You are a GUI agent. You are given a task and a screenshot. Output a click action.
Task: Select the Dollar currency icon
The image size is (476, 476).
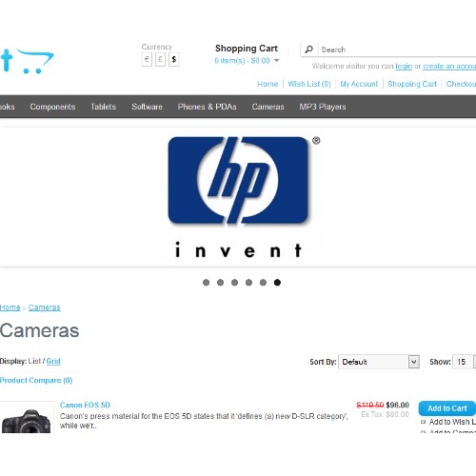[x=174, y=59]
